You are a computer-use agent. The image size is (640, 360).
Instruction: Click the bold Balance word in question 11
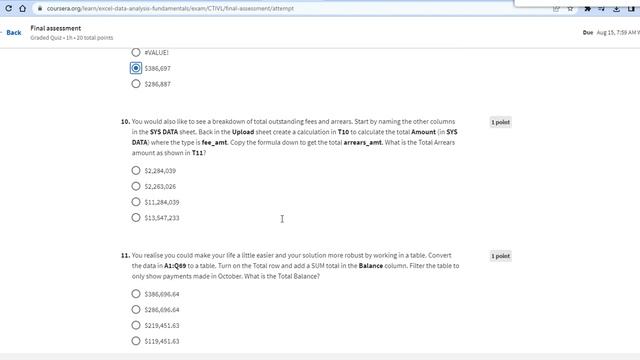coord(371,266)
